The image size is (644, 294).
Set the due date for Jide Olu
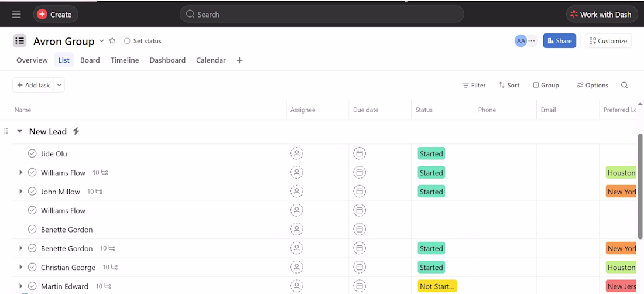point(359,153)
